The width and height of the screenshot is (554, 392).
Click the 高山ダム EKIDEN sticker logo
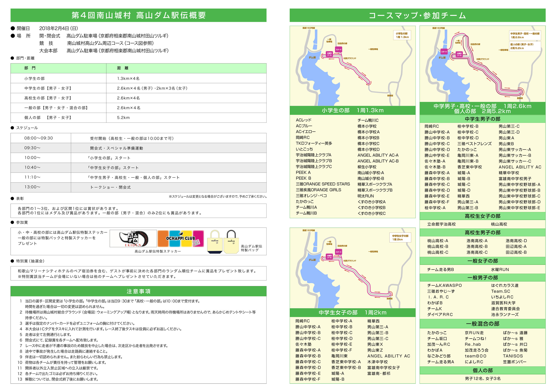click(x=133, y=238)
